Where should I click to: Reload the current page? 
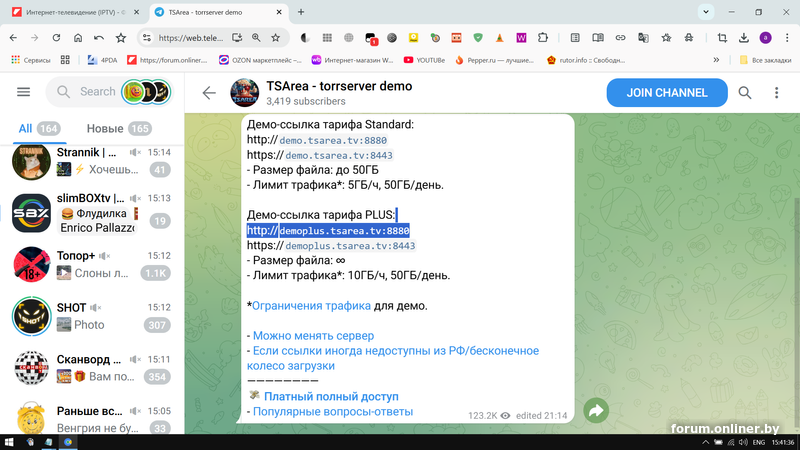[56, 38]
